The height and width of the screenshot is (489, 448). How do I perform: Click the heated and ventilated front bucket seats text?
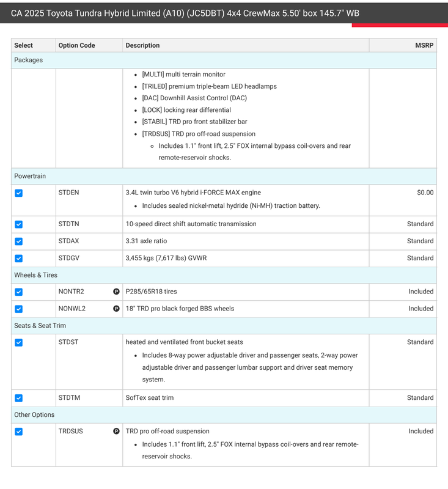(184, 342)
